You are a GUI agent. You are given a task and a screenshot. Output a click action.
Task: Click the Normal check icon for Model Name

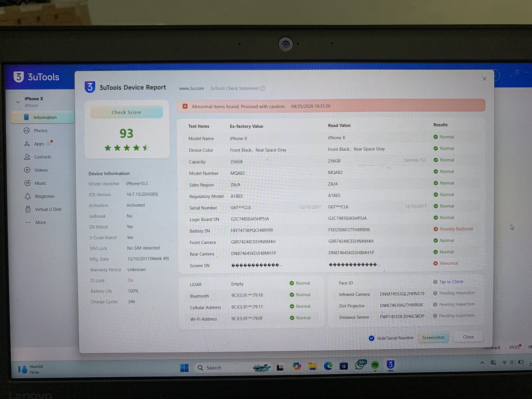pyautogui.click(x=436, y=137)
